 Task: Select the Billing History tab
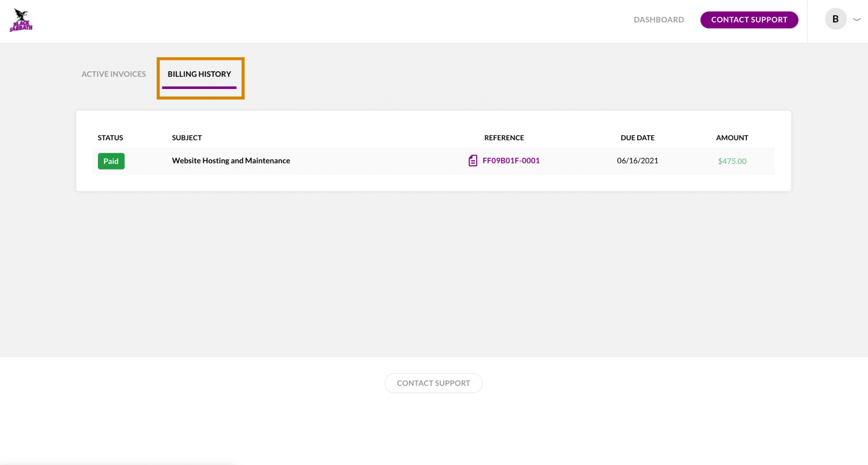click(x=199, y=74)
